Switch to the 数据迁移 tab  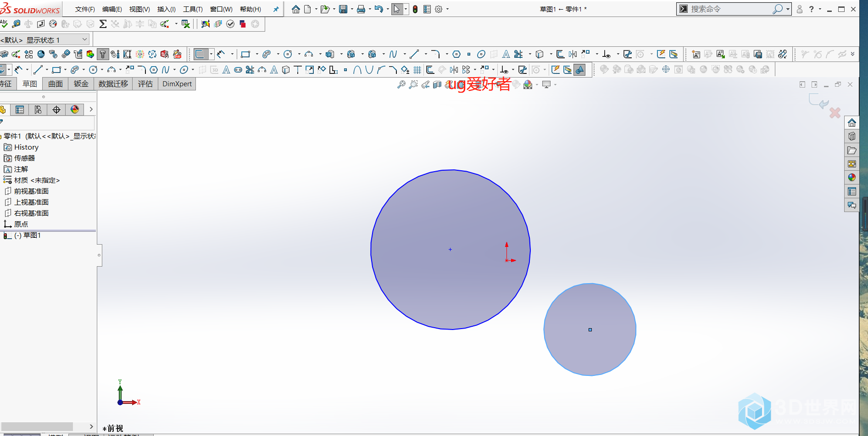point(113,84)
